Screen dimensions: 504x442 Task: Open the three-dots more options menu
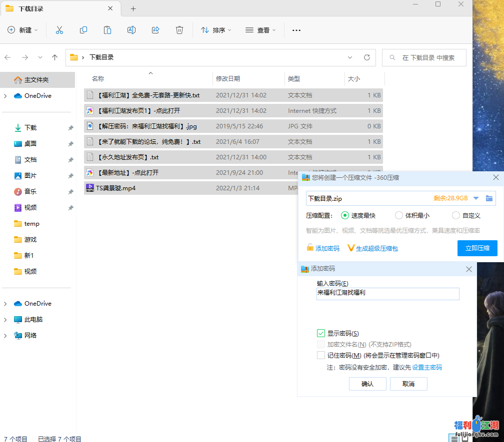pos(296,30)
